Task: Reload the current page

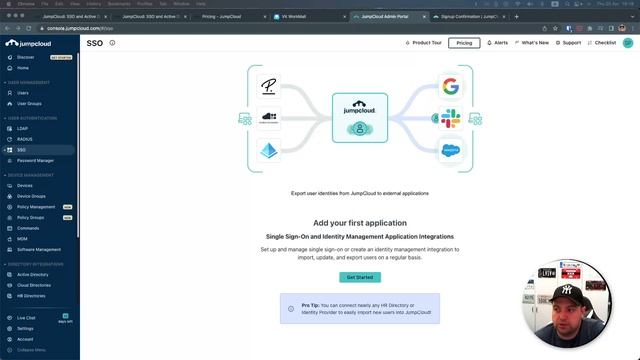Action: coord(29,29)
